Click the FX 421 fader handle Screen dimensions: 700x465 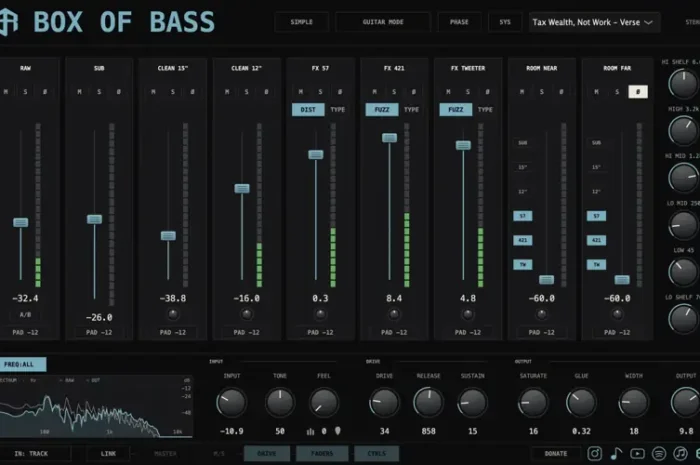coord(389,137)
